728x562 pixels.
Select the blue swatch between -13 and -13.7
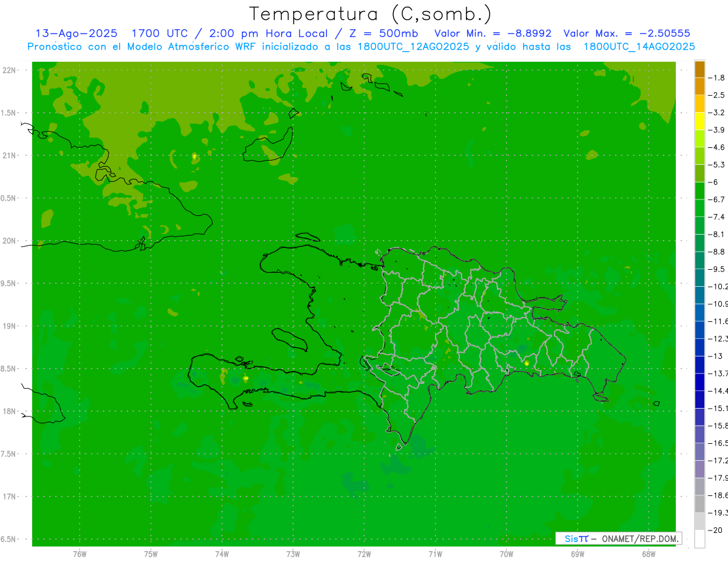point(699,364)
